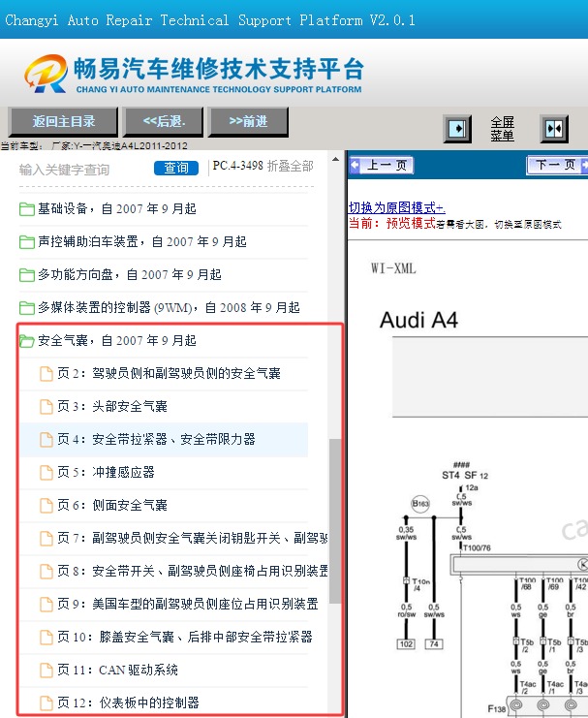Screen dimensions: 588x718
Task: Click the page icon for 页 3
Action: pyautogui.click(x=46, y=407)
